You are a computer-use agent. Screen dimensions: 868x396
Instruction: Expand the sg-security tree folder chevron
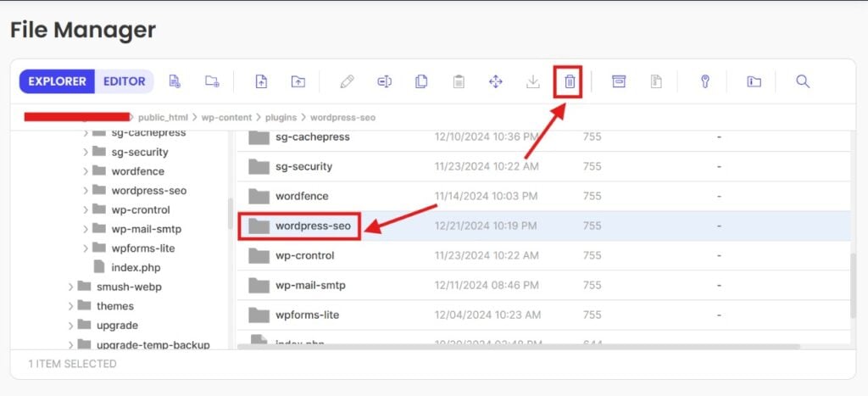86,153
